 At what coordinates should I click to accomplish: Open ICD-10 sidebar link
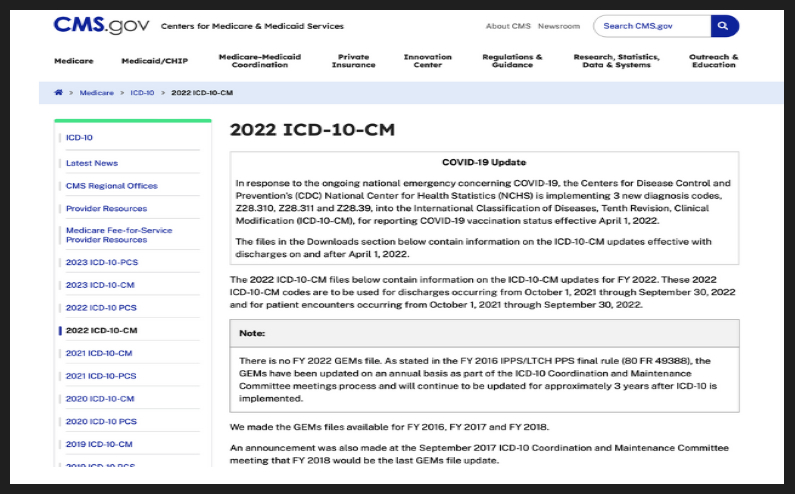(x=79, y=137)
